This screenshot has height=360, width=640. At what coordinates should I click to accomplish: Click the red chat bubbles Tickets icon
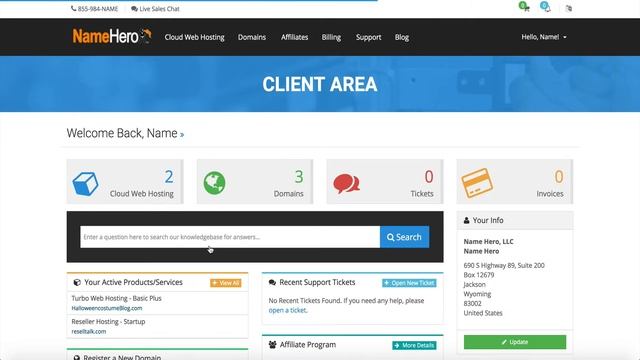tap(346, 183)
